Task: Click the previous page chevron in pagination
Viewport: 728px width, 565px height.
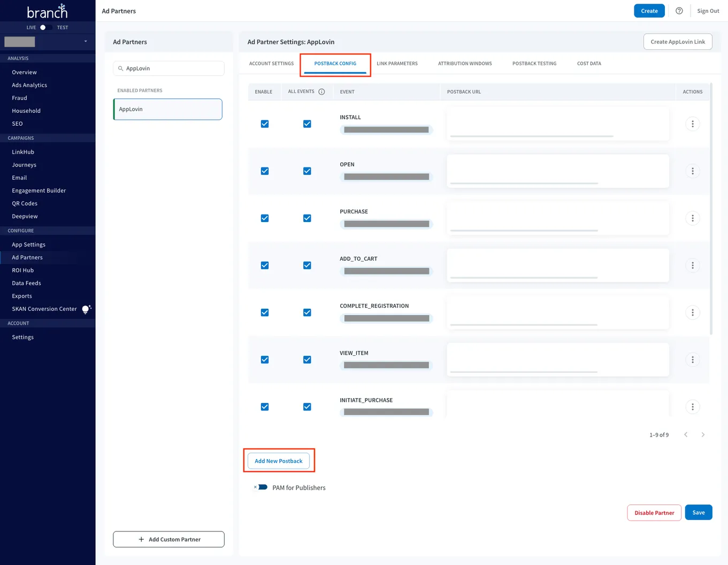Action: point(686,434)
